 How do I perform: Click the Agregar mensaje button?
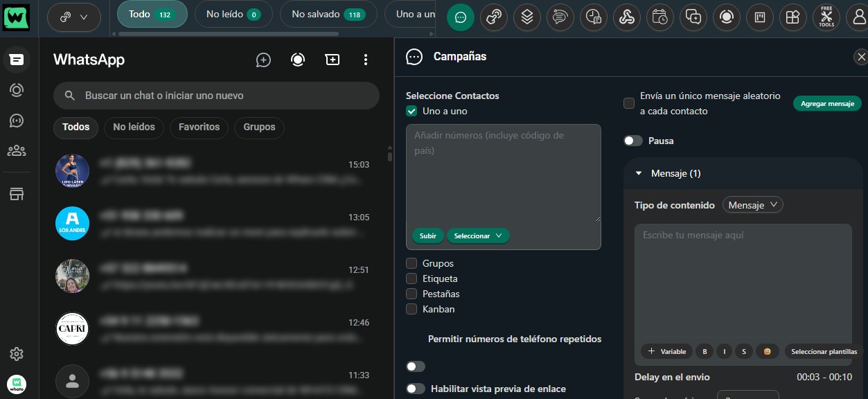827,103
